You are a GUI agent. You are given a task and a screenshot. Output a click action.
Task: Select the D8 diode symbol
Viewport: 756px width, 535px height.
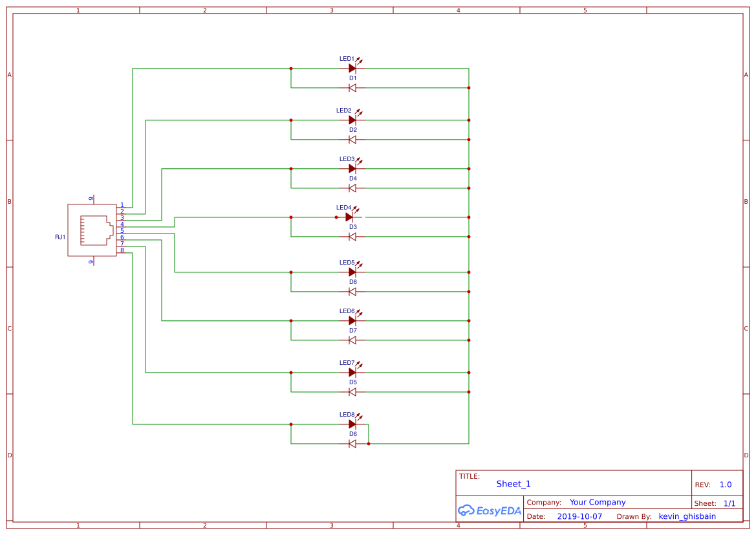tap(352, 292)
